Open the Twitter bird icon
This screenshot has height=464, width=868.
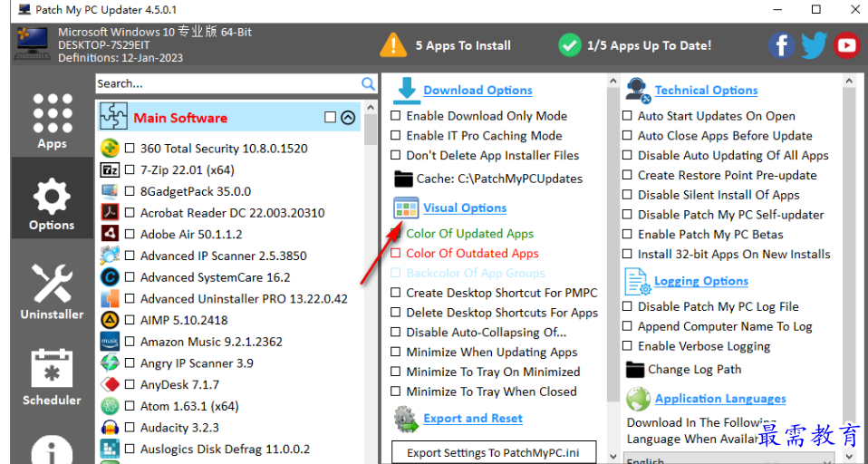coord(814,45)
